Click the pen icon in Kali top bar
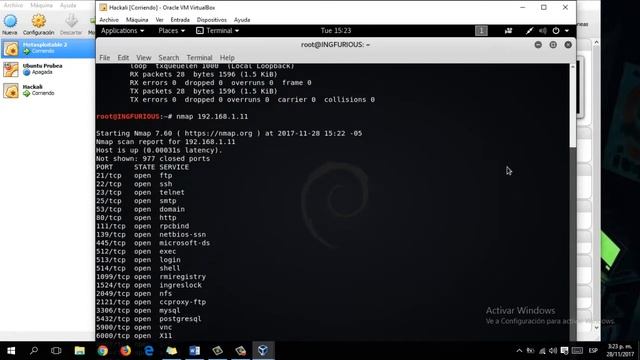Screen dimensions: 640x360 pos(529,31)
